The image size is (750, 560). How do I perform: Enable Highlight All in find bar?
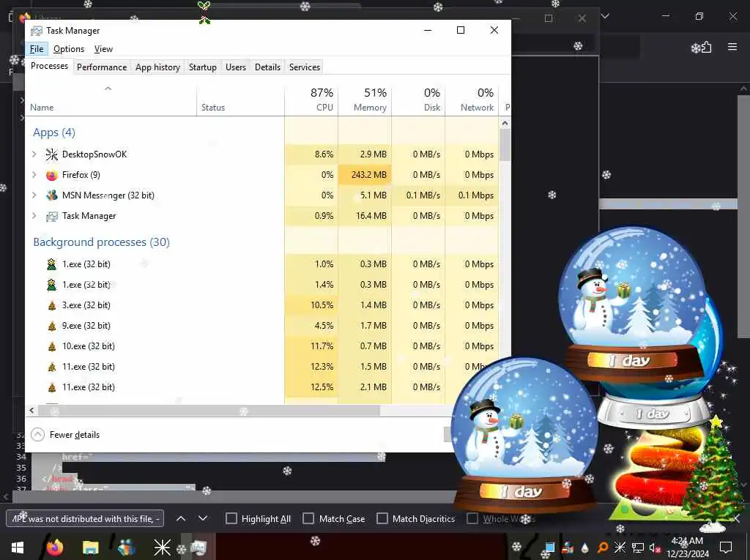coord(231,518)
